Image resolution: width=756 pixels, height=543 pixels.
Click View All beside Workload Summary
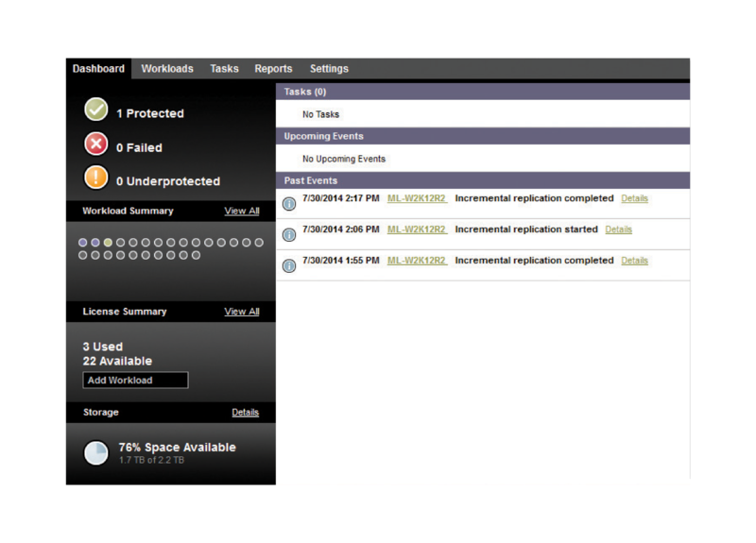point(242,211)
